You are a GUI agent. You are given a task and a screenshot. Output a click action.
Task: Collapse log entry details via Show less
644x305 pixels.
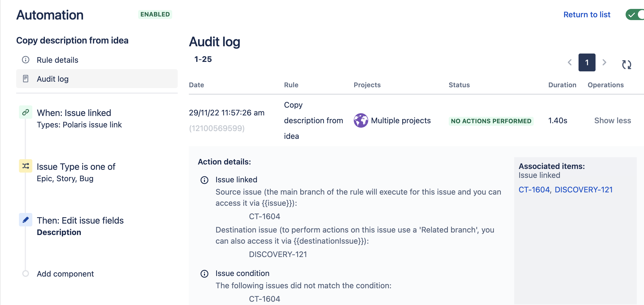[x=612, y=120]
